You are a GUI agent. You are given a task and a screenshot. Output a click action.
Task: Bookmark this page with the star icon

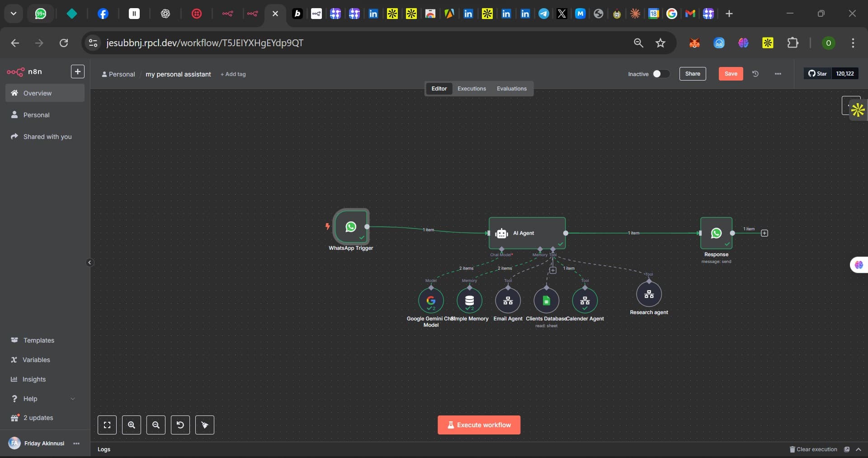(x=660, y=43)
